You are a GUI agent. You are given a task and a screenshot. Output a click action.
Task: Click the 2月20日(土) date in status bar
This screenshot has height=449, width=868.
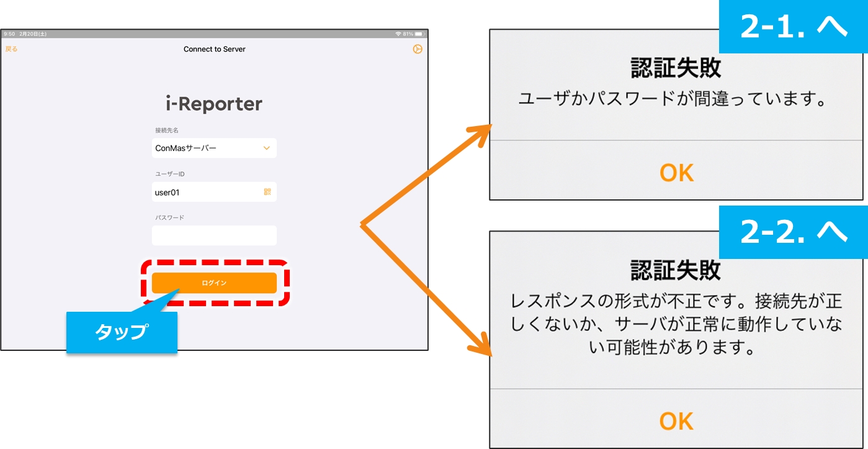pyautogui.click(x=33, y=34)
